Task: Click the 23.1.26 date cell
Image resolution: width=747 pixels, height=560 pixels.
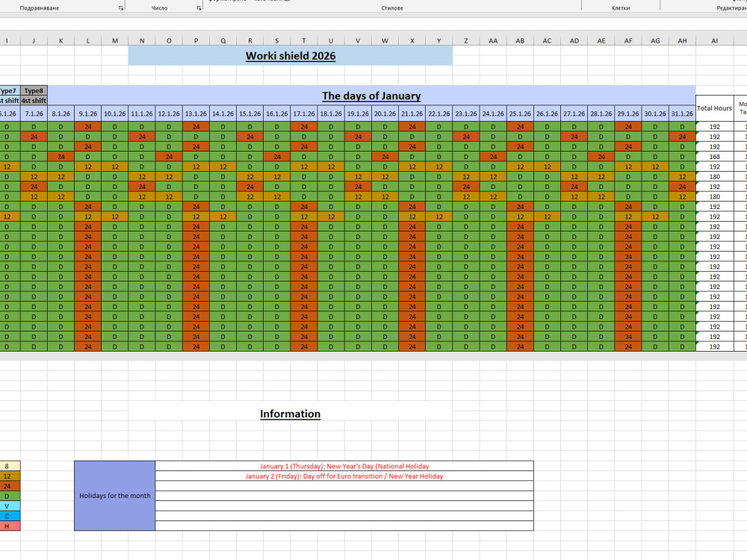Action: point(466,113)
